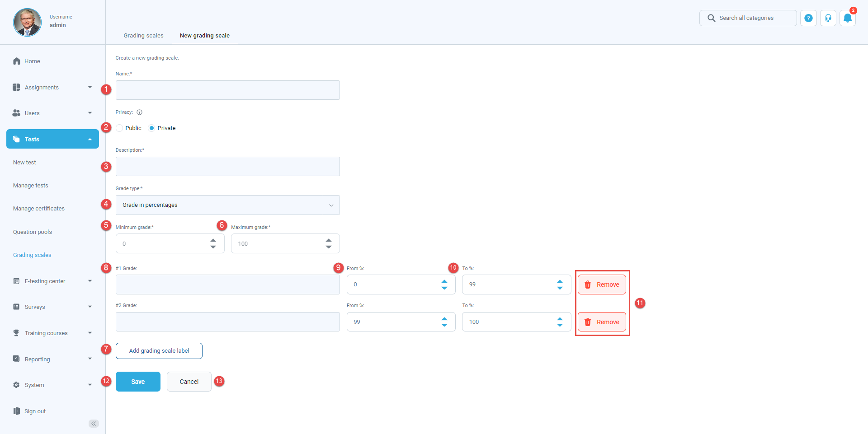Click the Save button
The image size is (868, 434).
(138, 382)
